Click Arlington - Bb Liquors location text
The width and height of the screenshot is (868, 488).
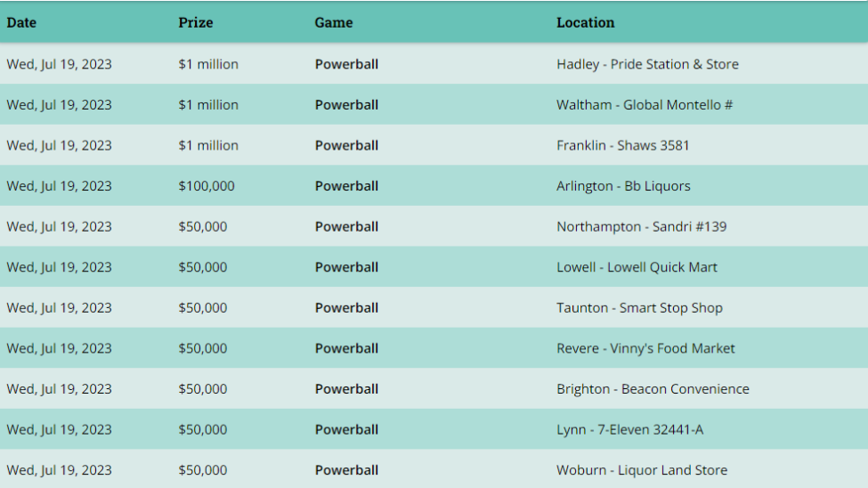[x=623, y=186]
